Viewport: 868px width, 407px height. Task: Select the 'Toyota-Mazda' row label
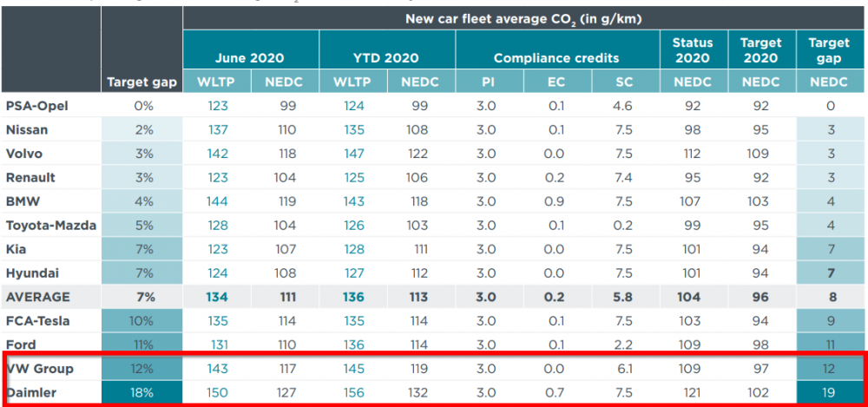[51, 226]
